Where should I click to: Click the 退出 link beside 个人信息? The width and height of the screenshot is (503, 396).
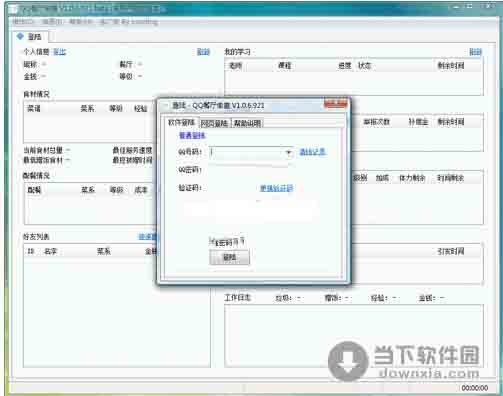[x=60, y=52]
